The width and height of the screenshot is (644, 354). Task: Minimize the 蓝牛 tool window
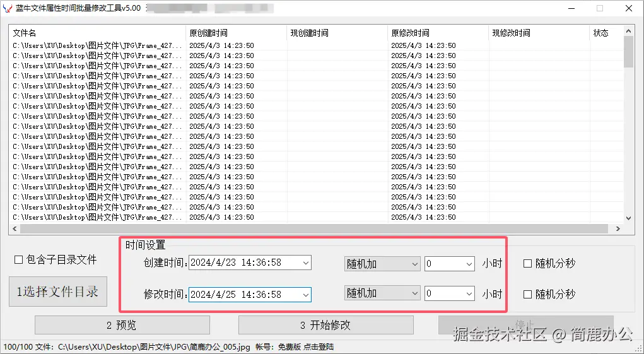571,8
